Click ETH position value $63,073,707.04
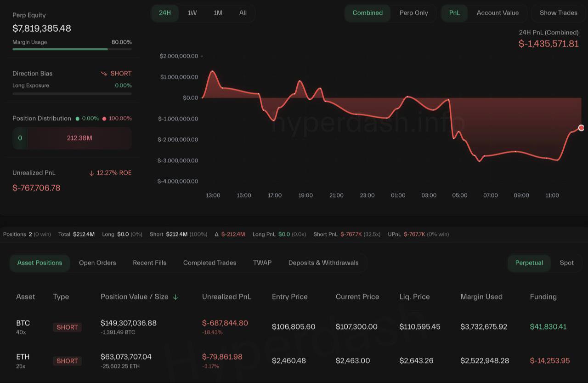The height and width of the screenshot is (383, 588). (x=126, y=357)
